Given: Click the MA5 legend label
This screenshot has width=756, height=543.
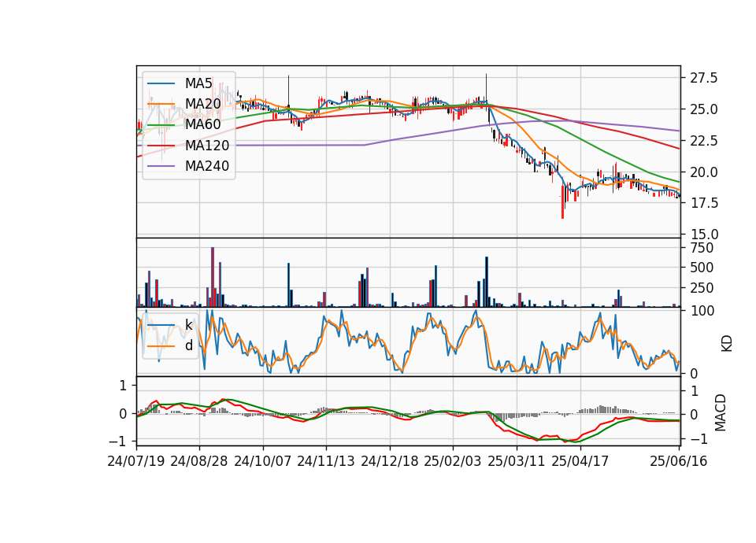Looking at the screenshot, I should pos(198,83).
